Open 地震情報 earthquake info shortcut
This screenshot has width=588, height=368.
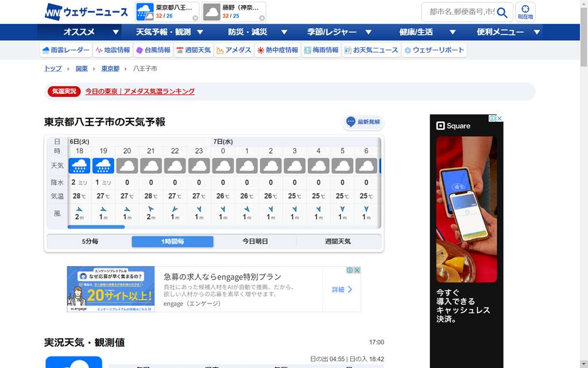pos(113,50)
